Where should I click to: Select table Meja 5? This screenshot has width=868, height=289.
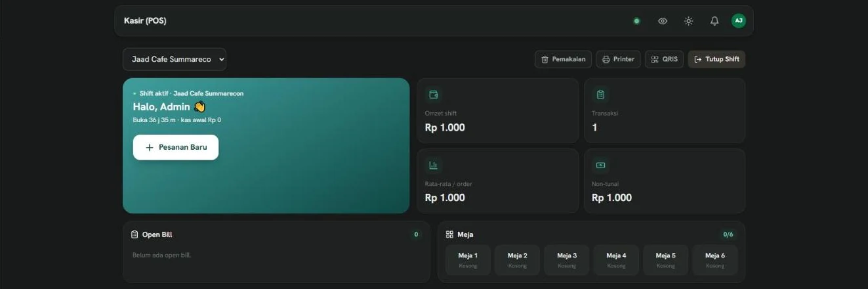665,260
